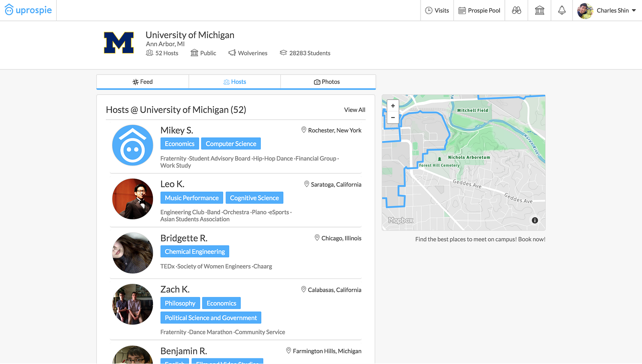The width and height of the screenshot is (642, 364).
Task: Select the Philosophy major tag
Action: point(180,303)
